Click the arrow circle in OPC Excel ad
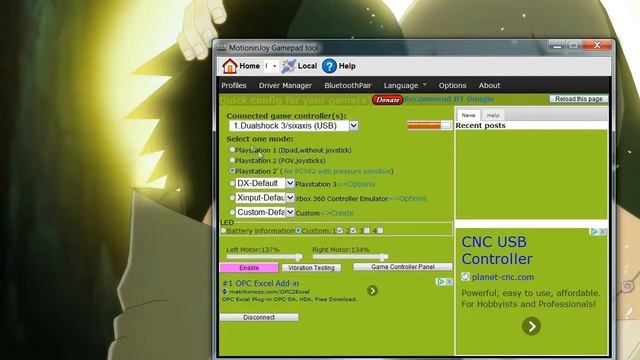 click(x=372, y=291)
